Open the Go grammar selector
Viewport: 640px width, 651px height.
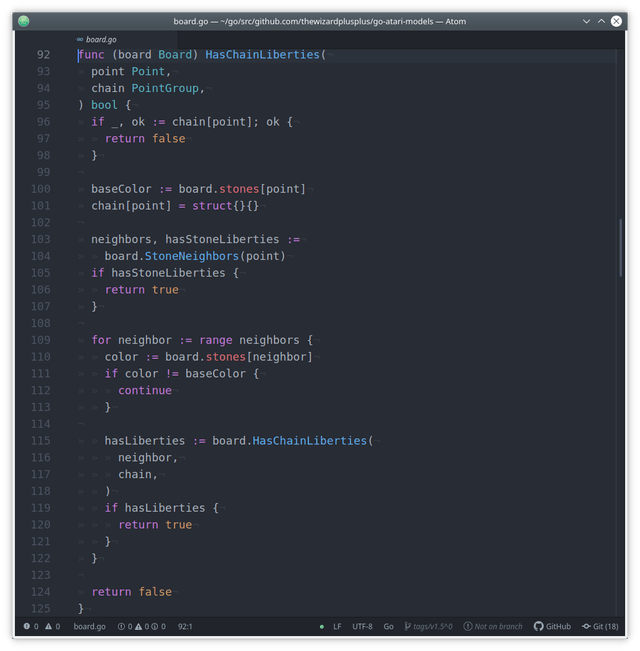pos(388,626)
